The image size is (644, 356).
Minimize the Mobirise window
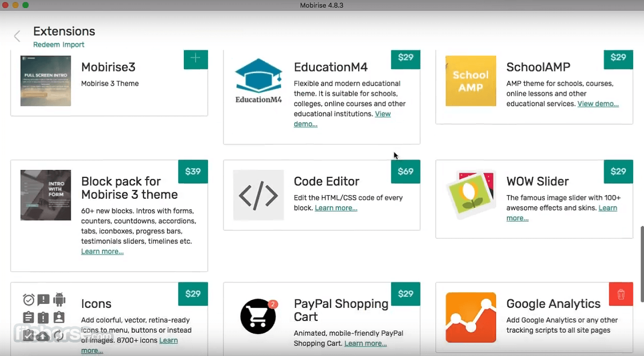(15, 5)
